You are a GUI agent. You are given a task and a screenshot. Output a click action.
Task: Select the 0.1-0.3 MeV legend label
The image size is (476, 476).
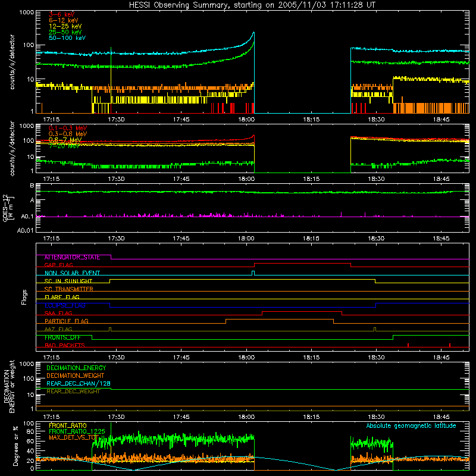pyautogui.click(x=68, y=128)
